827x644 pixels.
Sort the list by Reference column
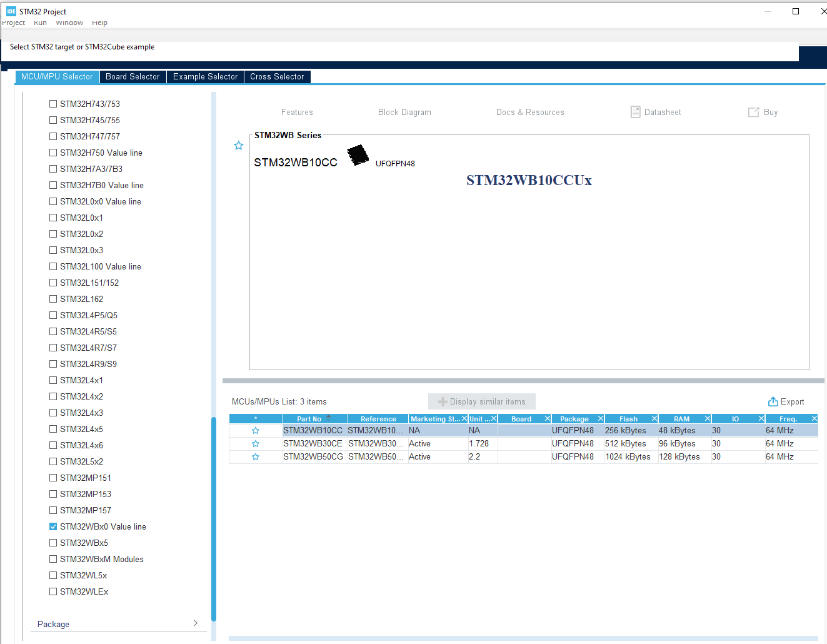point(378,419)
